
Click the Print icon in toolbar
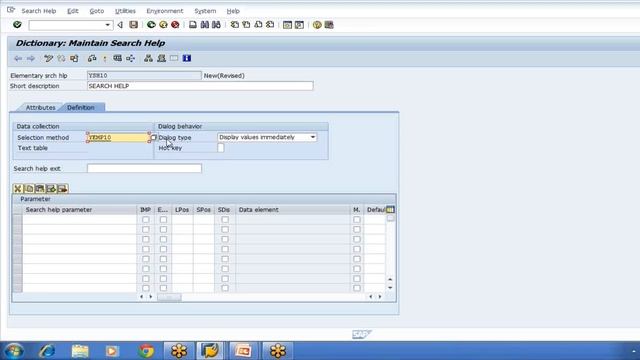point(193,25)
